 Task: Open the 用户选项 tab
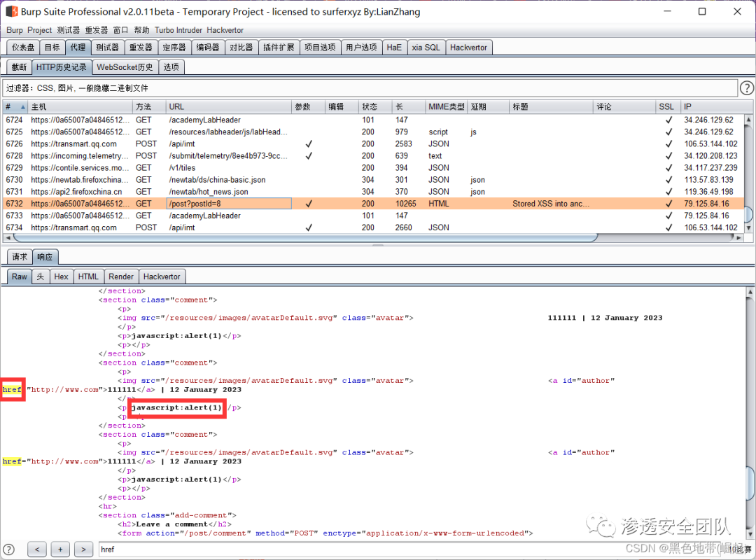coord(362,48)
